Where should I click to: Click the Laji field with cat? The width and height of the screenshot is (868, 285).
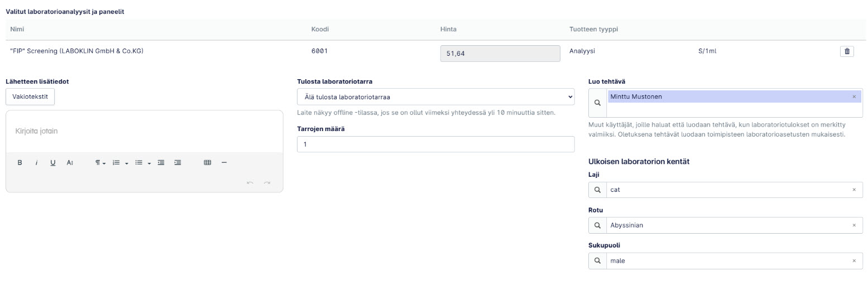click(x=735, y=190)
